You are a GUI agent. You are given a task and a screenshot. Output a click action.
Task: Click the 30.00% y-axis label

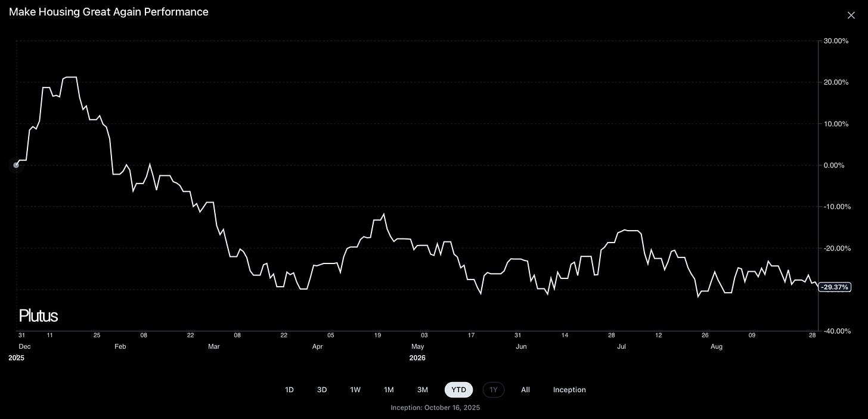pyautogui.click(x=835, y=41)
